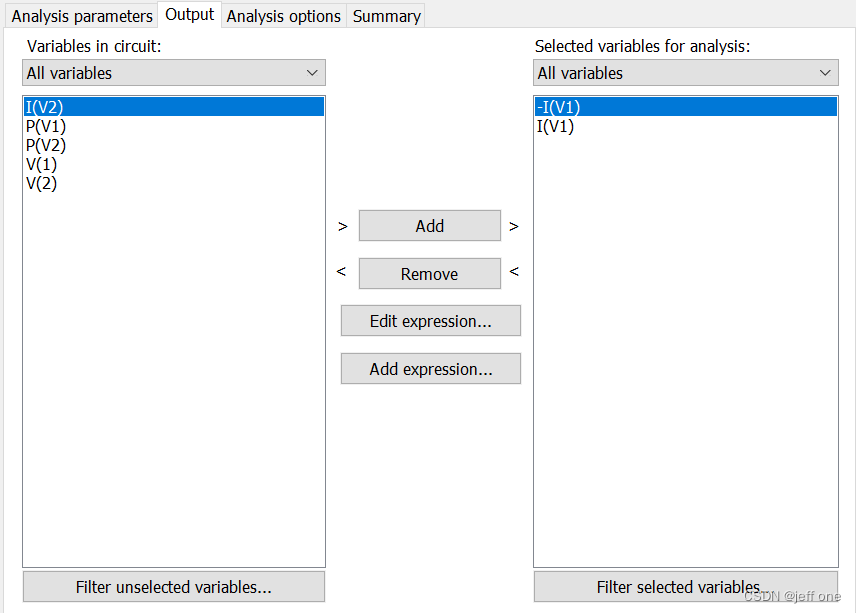The image size is (856, 613).
Task: Select P(V1) in circuit variables list
Action: click(x=46, y=126)
